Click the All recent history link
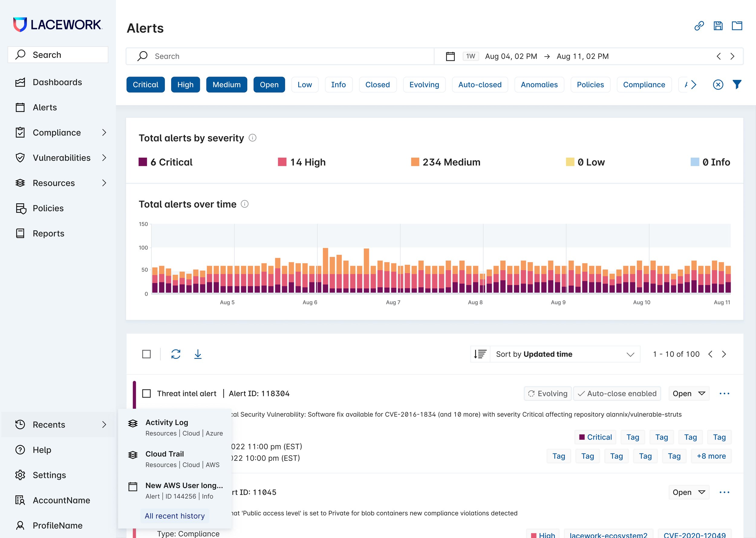 point(174,516)
